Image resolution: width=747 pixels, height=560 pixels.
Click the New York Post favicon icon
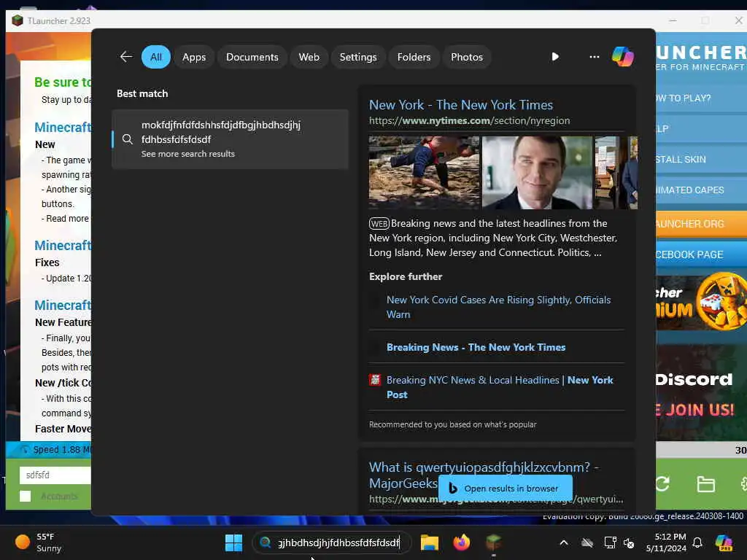(375, 380)
